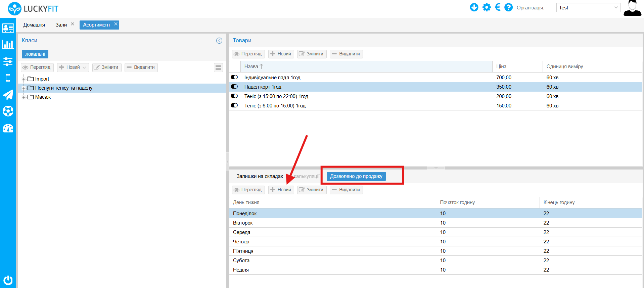Toggle switch for Падел корт 1год
The height and width of the screenshot is (288, 644).
click(x=234, y=87)
